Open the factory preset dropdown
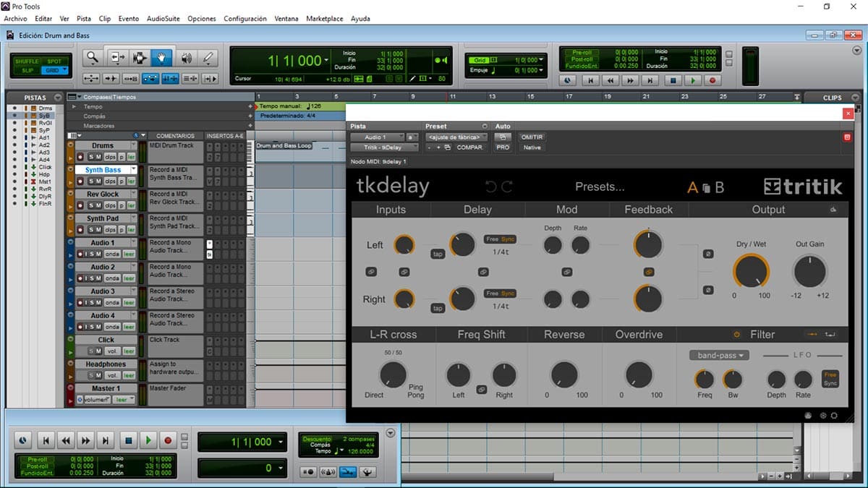Viewport: 868px width, 488px height. 456,137
